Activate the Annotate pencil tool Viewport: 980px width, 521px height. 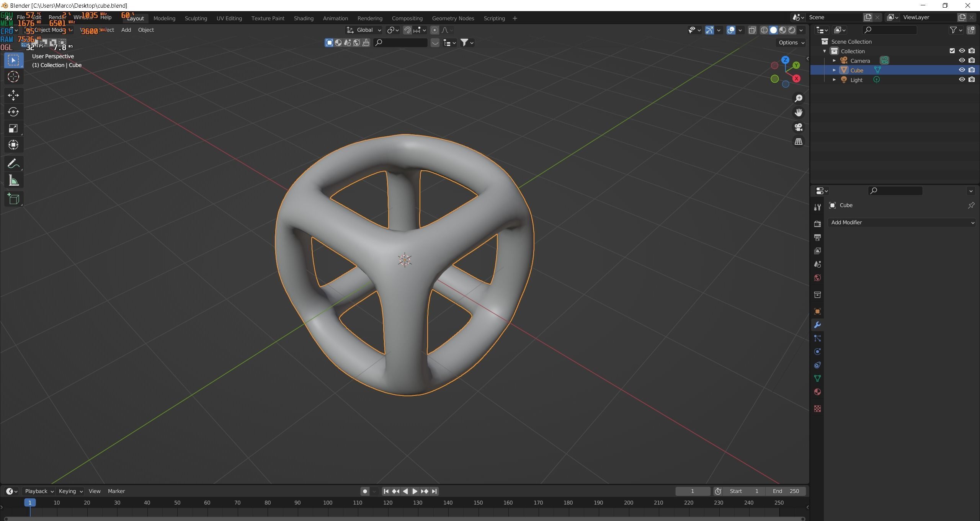pyautogui.click(x=13, y=164)
